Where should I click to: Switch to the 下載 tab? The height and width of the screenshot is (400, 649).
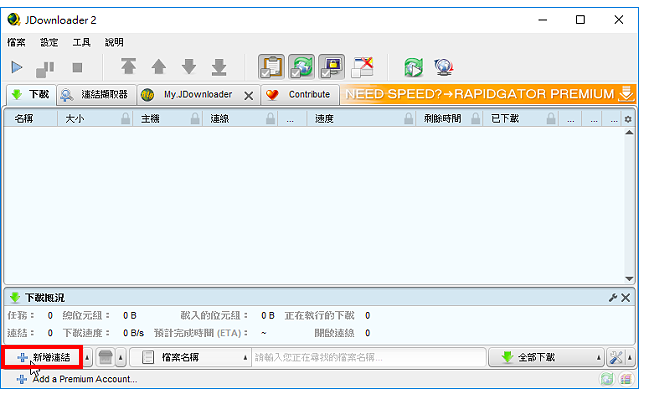[31, 94]
